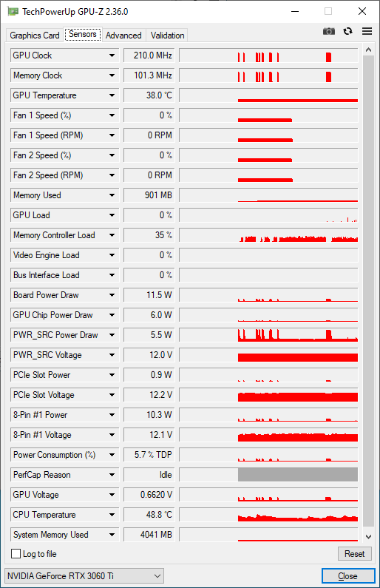
Task: Open the hamburger menu icon
Action: point(367,32)
